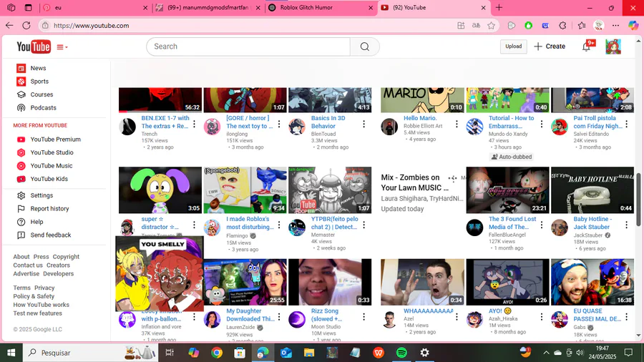Open options for Hello Mario video
Viewport: 644px width, 362px height.
(457, 124)
